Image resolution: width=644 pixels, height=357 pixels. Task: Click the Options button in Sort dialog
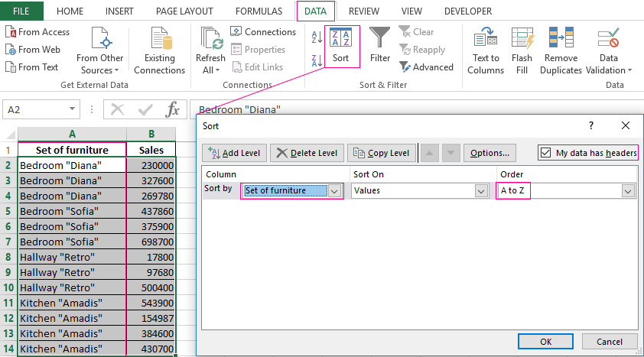(489, 153)
